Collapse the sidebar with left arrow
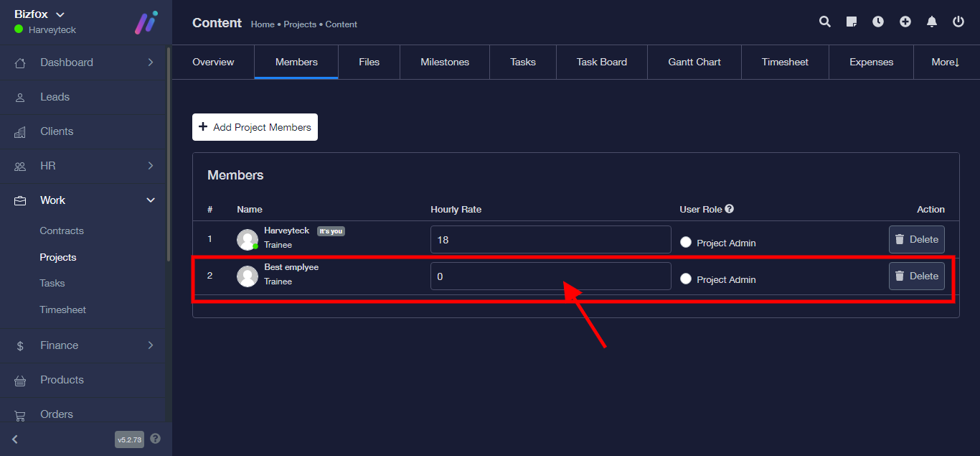The image size is (980, 456). click(x=15, y=439)
